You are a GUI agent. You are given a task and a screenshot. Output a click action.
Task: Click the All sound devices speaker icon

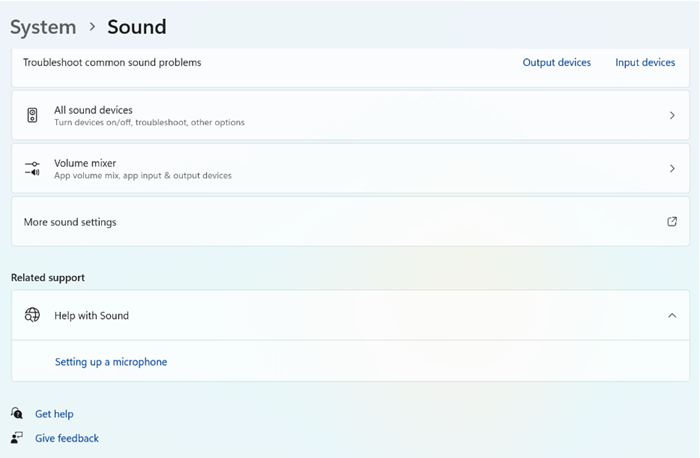point(32,115)
